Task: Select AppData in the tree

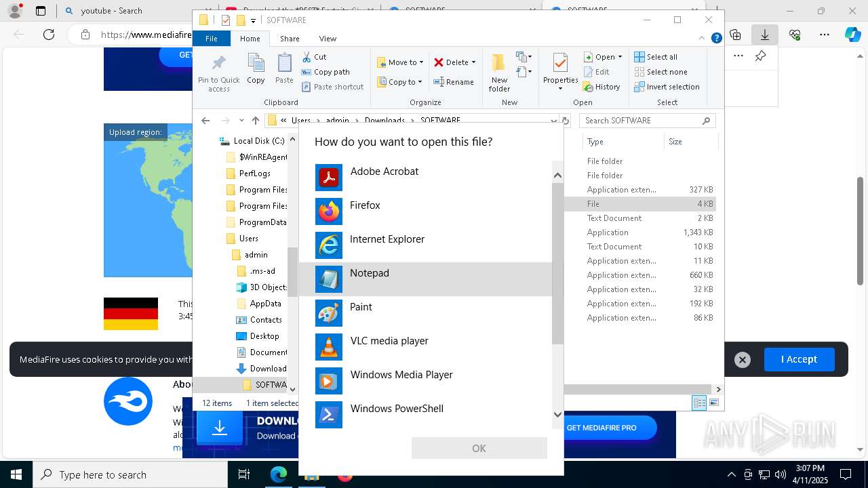Action: (258, 304)
